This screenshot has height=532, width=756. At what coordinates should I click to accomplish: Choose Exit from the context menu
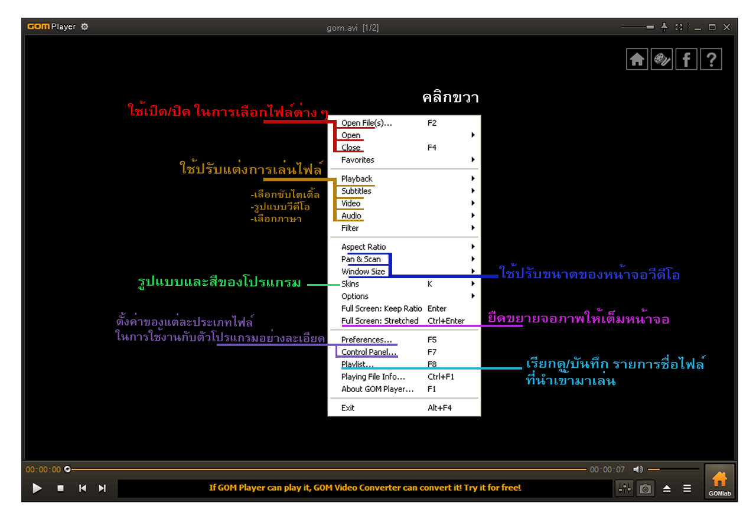point(404,407)
